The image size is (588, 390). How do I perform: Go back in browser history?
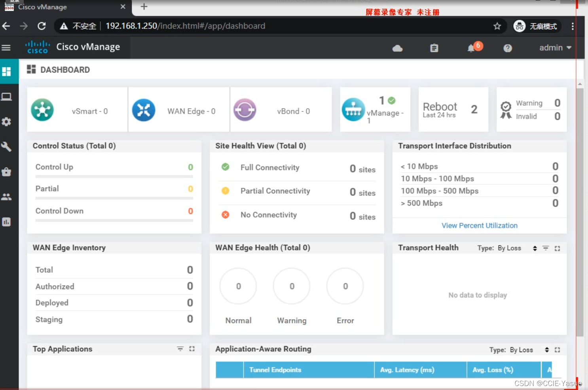(6, 26)
